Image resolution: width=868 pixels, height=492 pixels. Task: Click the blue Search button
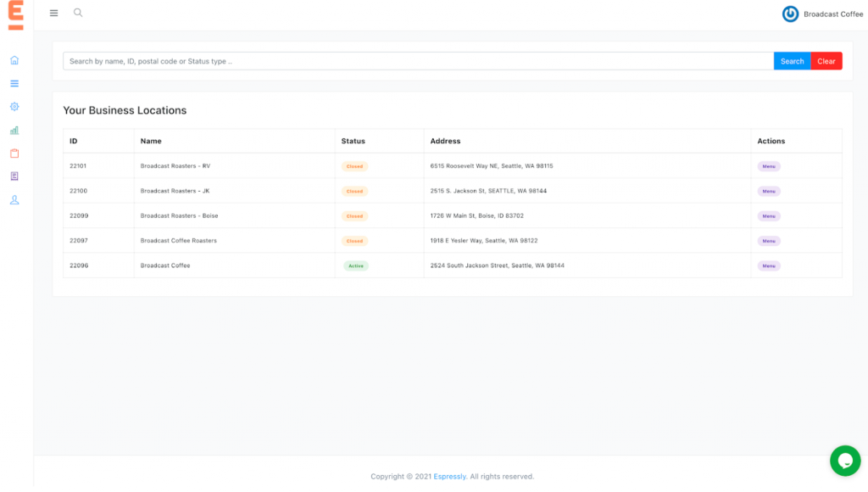click(x=792, y=61)
